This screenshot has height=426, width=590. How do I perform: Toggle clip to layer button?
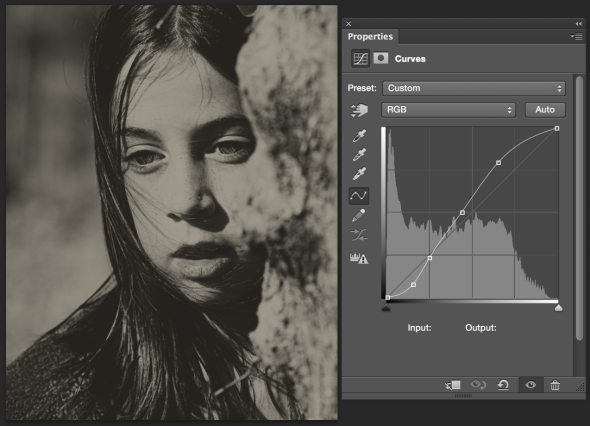click(x=453, y=385)
